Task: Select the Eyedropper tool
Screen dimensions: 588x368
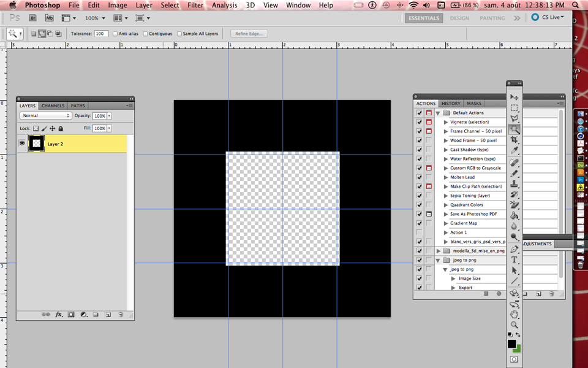Action: (x=514, y=150)
